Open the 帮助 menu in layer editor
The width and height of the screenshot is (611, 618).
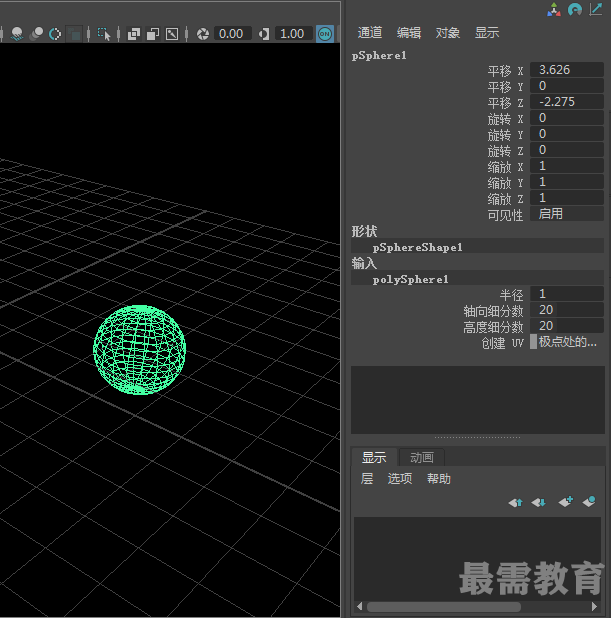click(x=439, y=479)
